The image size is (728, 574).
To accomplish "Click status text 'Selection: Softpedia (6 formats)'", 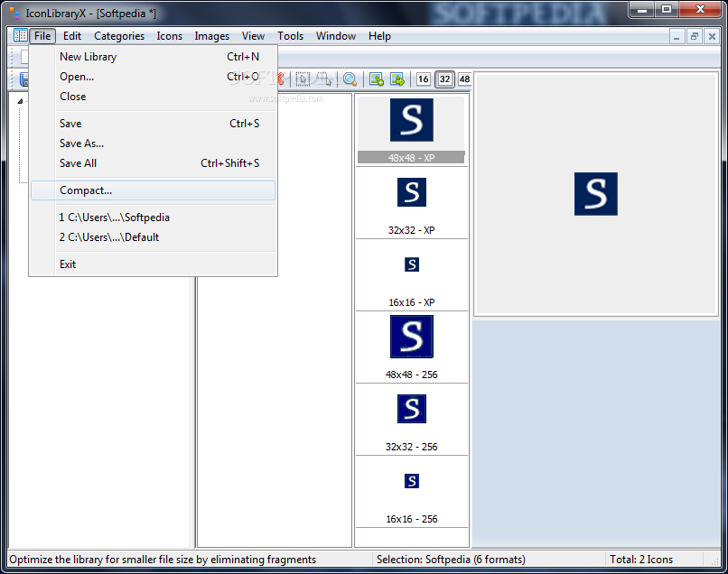I will point(451,560).
